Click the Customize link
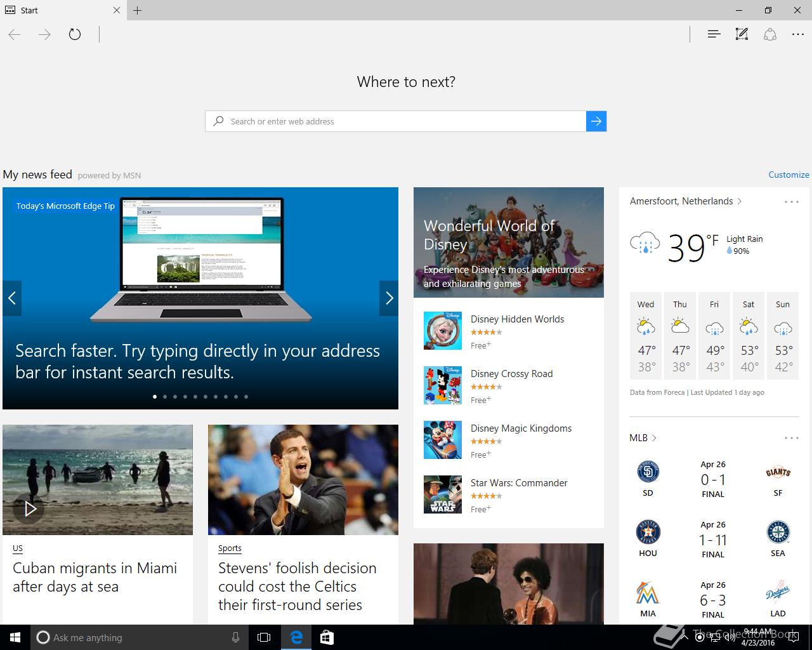This screenshot has width=812, height=650. tap(789, 175)
